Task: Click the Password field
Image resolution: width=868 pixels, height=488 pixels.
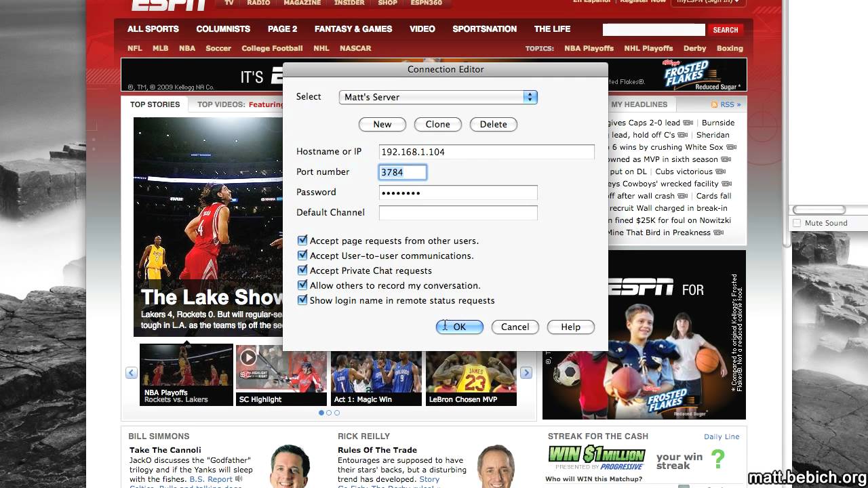Action: pos(458,192)
